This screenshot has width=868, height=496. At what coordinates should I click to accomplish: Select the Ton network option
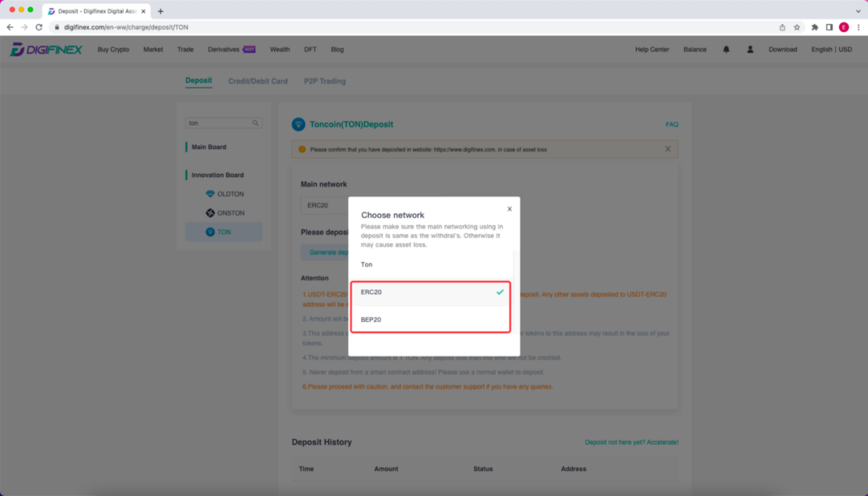click(x=431, y=265)
